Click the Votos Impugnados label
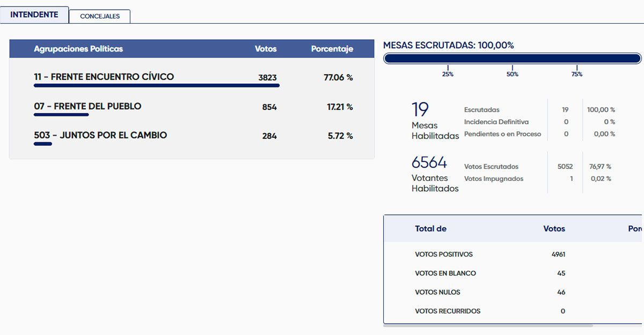The height and width of the screenshot is (335, 644). [x=493, y=179]
